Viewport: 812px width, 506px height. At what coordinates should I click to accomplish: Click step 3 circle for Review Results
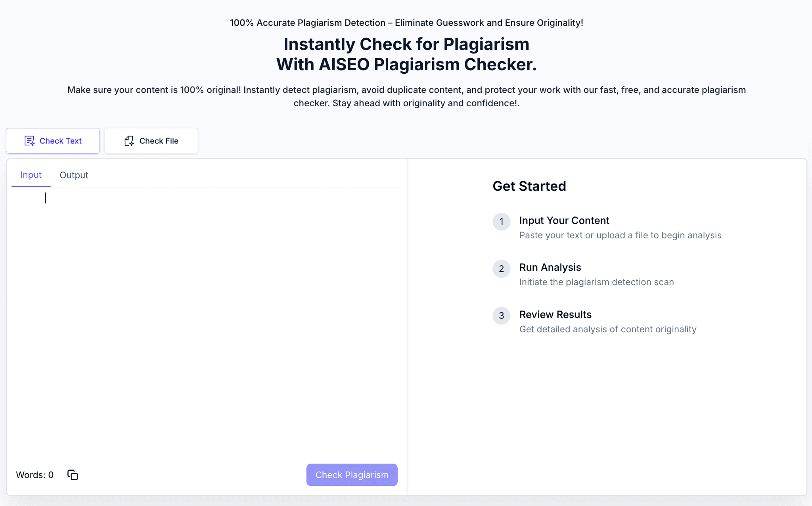[x=502, y=316]
